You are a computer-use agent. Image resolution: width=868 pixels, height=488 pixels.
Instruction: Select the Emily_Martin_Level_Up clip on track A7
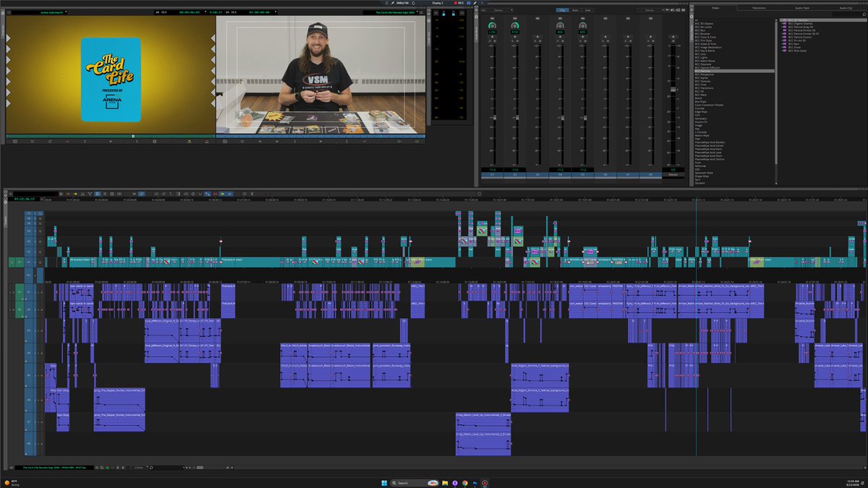click(483, 422)
